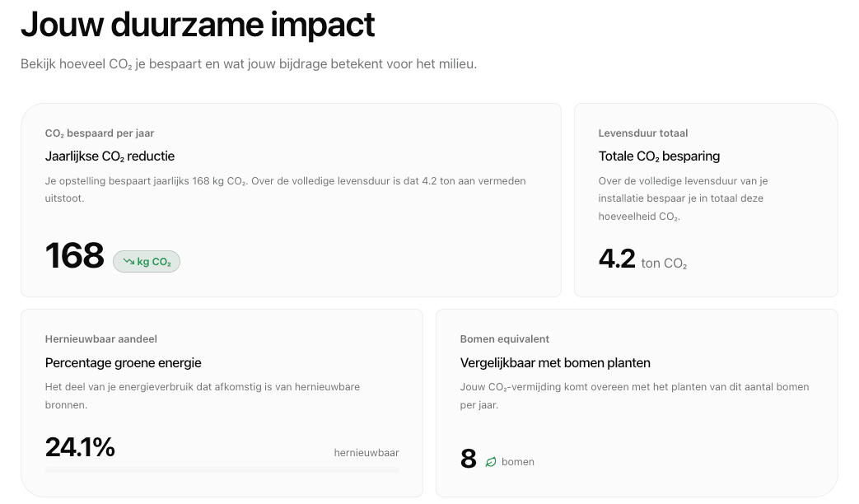This screenshot has width=859, height=504.
Task: Select the Jaarlijkse CO₂ reductie card
Action: 292,199
